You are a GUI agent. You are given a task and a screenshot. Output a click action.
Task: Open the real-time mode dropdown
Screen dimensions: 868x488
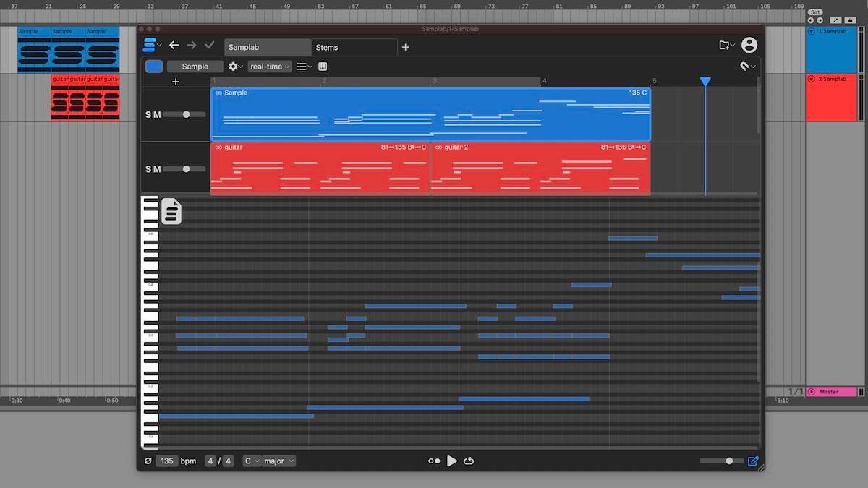269,67
